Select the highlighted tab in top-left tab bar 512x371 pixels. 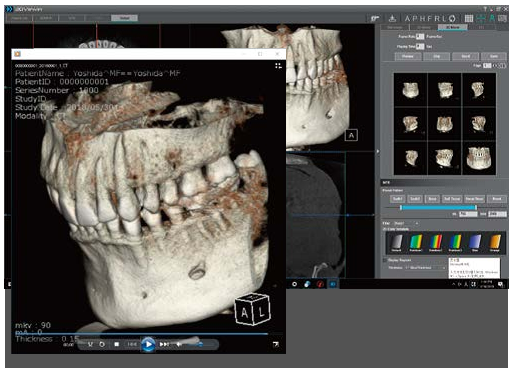click(124, 18)
